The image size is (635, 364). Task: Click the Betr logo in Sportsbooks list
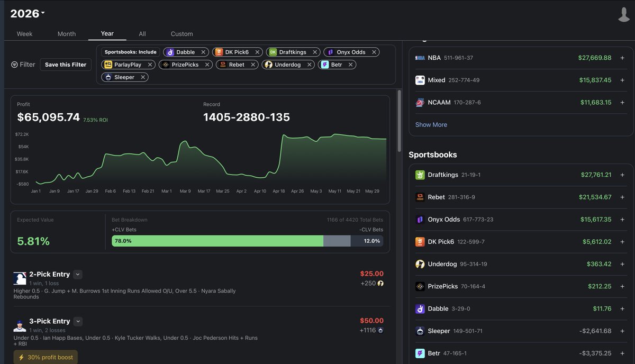pos(420,353)
